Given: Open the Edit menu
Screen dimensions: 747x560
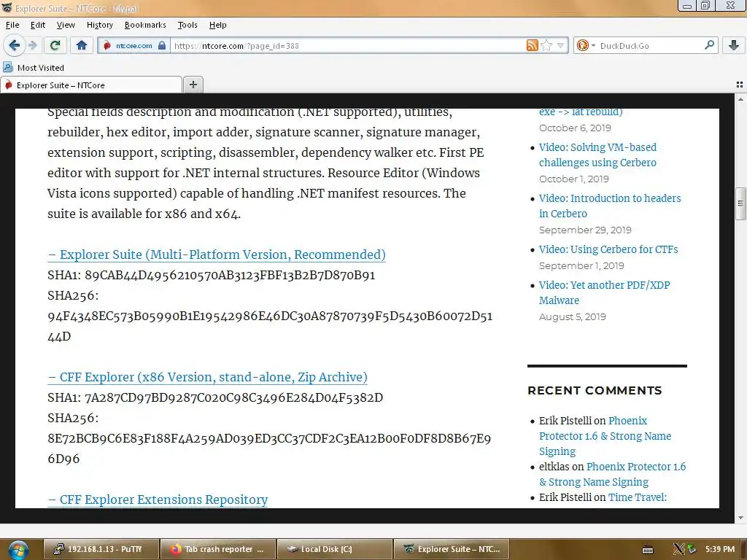Looking at the screenshot, I should pos(38,25).
